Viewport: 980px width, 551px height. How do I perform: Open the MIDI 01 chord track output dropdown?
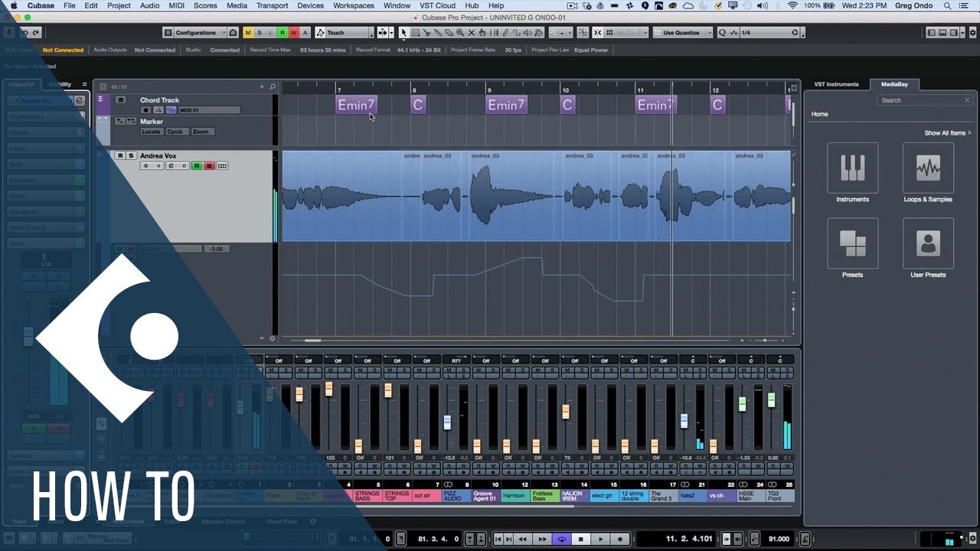pyautogui.click(x=208, y=110)
